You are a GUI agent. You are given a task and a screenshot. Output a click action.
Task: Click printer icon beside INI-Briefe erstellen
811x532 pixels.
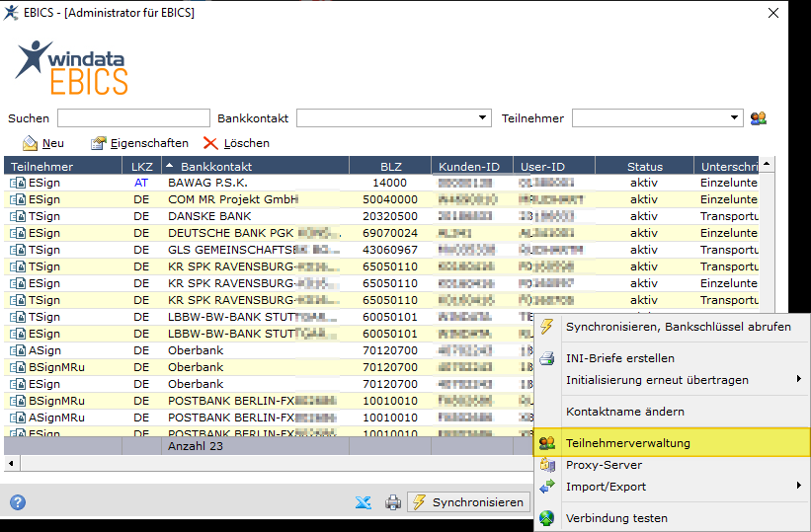(546, 358)
